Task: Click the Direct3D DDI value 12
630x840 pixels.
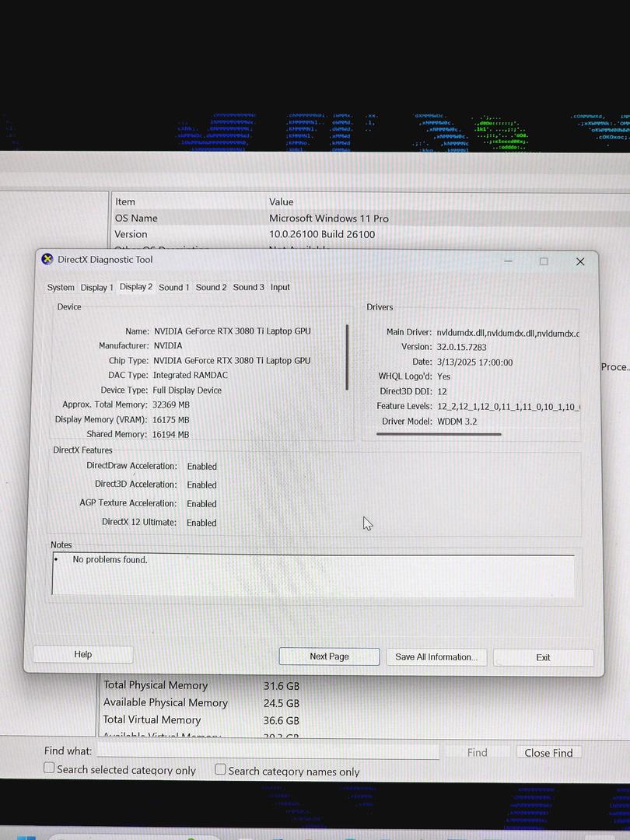Action: click(442, 391)
